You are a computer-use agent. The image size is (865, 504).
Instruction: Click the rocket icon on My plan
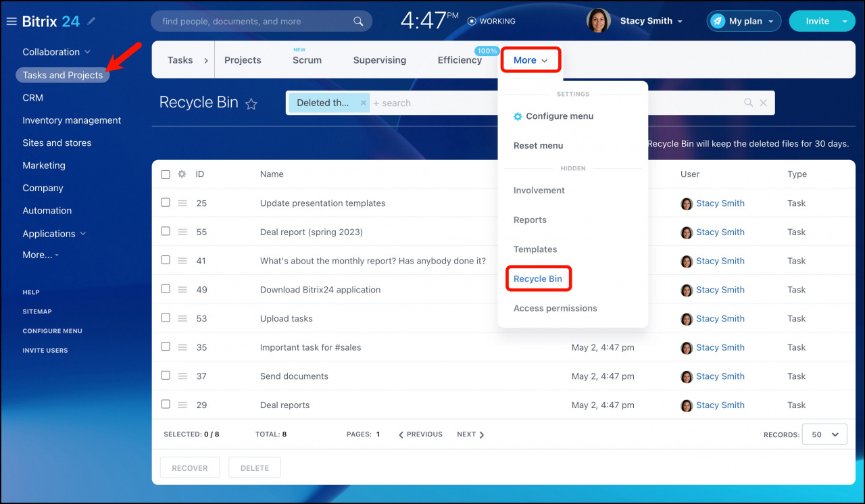[x=717, y=21]
